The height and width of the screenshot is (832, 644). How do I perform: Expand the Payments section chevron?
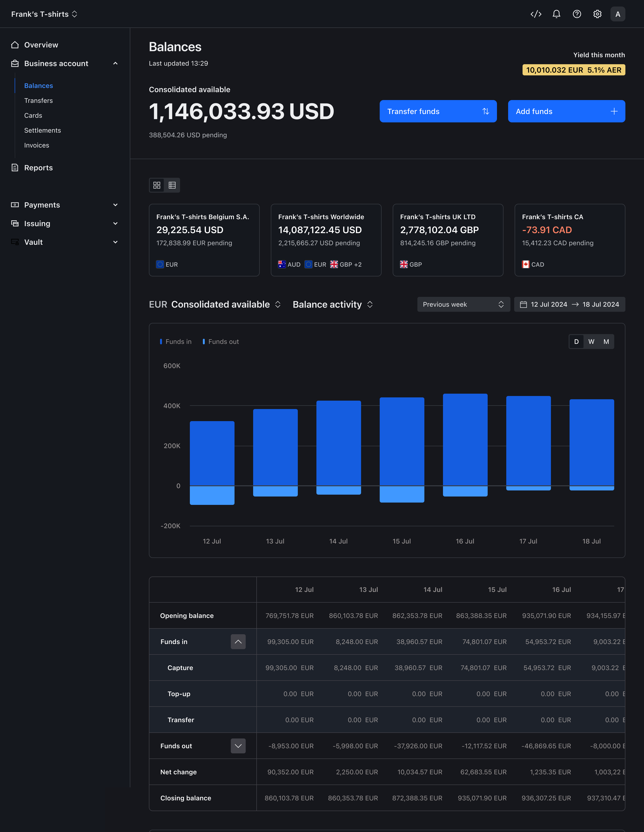(115, 205)
